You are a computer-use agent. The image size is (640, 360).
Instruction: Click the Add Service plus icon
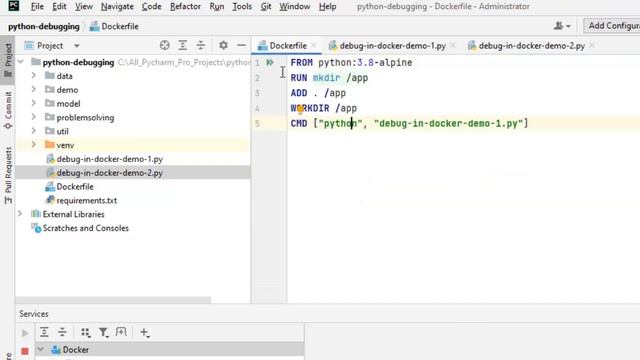[144, 333]
